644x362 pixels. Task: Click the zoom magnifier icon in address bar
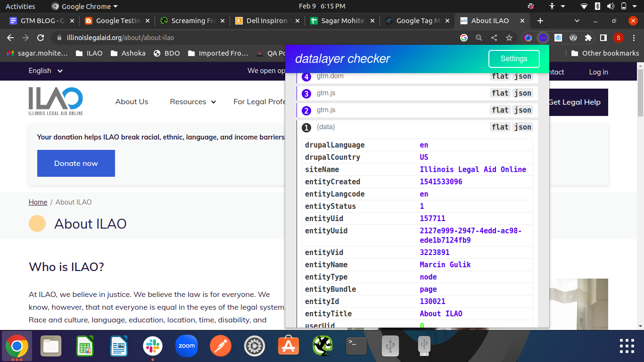[479, 38]
